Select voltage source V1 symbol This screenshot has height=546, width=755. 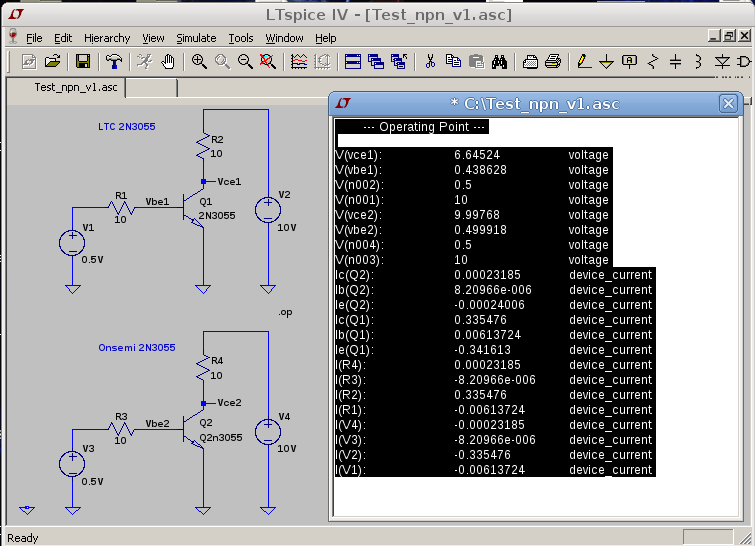pyautogui.click(x=72, y=243)
